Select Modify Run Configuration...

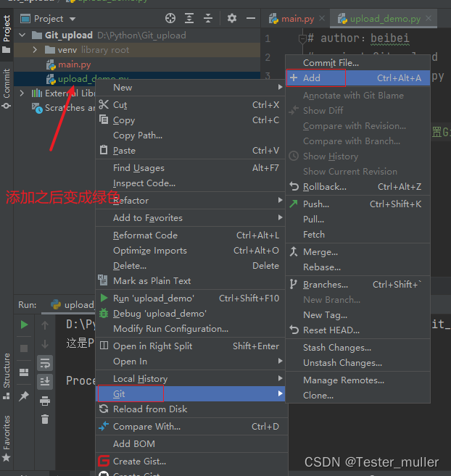coord(190,329)
